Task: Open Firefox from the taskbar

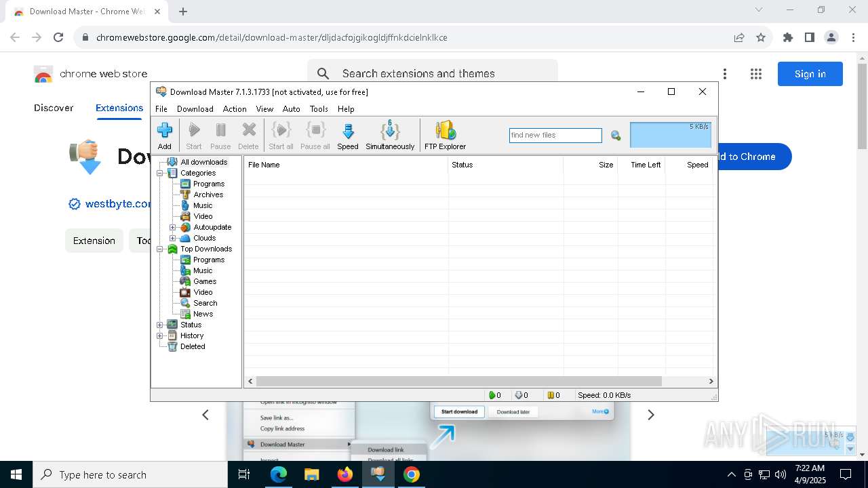Action: 345,474
